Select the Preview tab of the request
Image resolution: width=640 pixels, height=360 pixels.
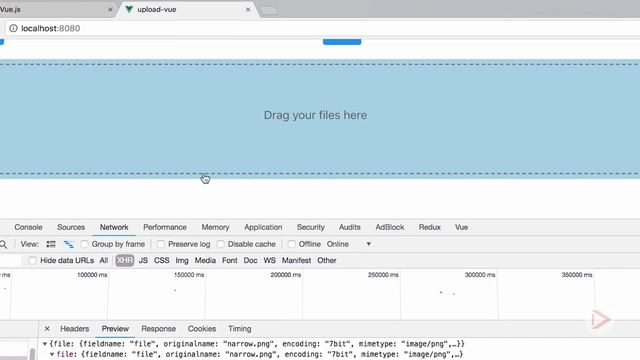115,329
